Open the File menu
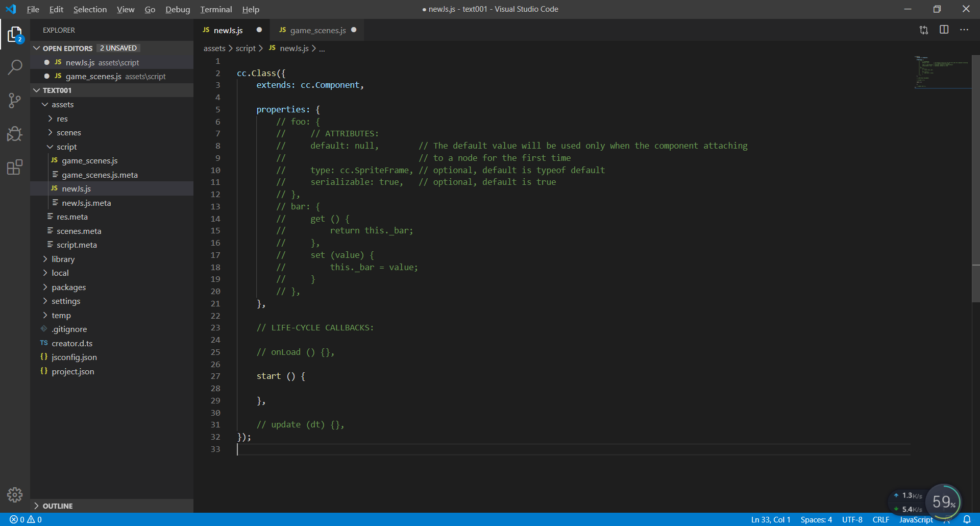The width and height of the screenshot is (980, 526). 33,9
